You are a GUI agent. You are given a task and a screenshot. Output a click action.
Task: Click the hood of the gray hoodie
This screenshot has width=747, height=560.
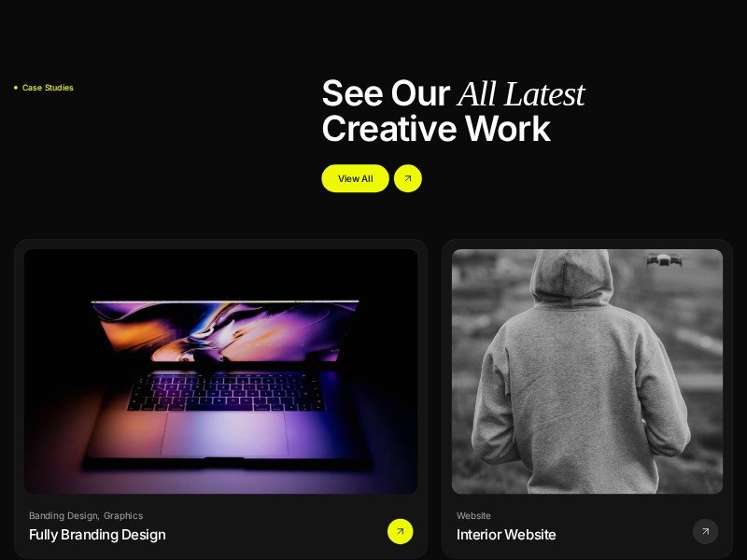[x=571, y=276]
